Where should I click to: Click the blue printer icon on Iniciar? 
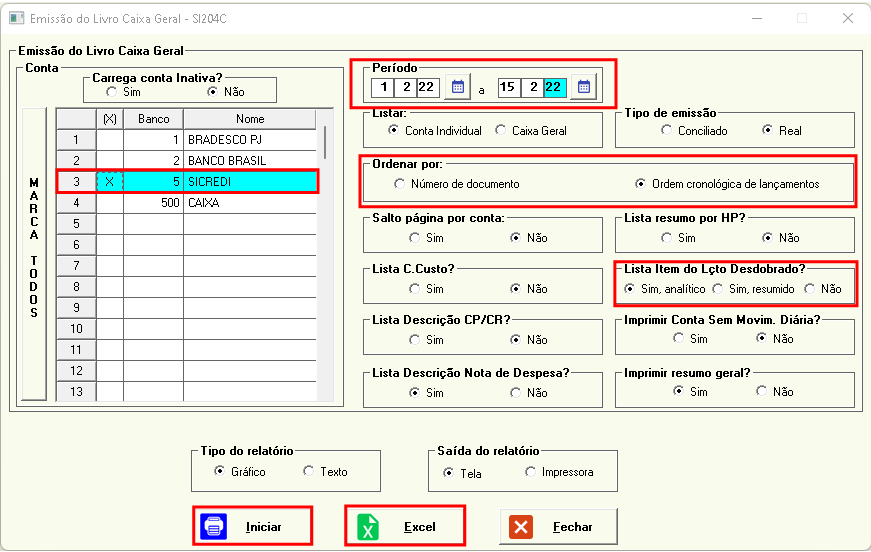point(214,526)
